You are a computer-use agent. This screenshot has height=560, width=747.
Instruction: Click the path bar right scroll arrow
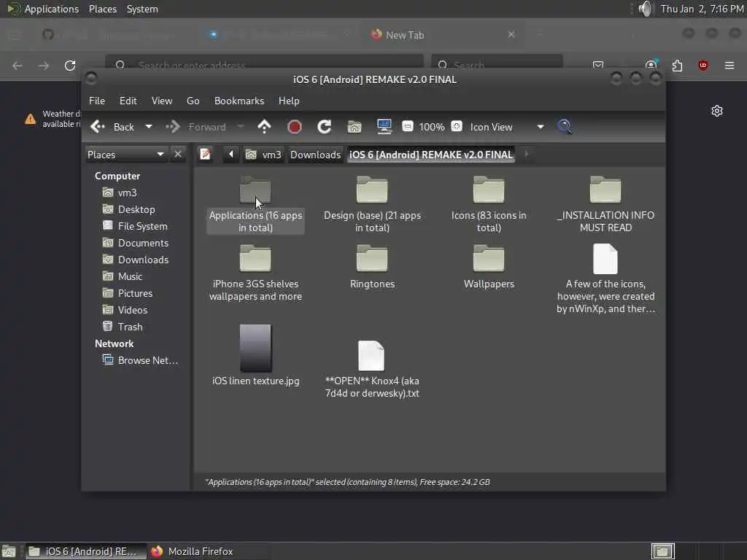coord(527,155)
